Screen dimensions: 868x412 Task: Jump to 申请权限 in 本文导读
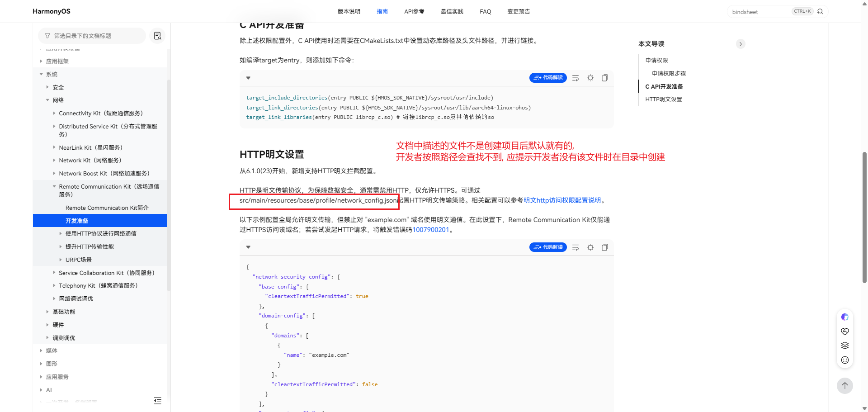tap(656, 60)
